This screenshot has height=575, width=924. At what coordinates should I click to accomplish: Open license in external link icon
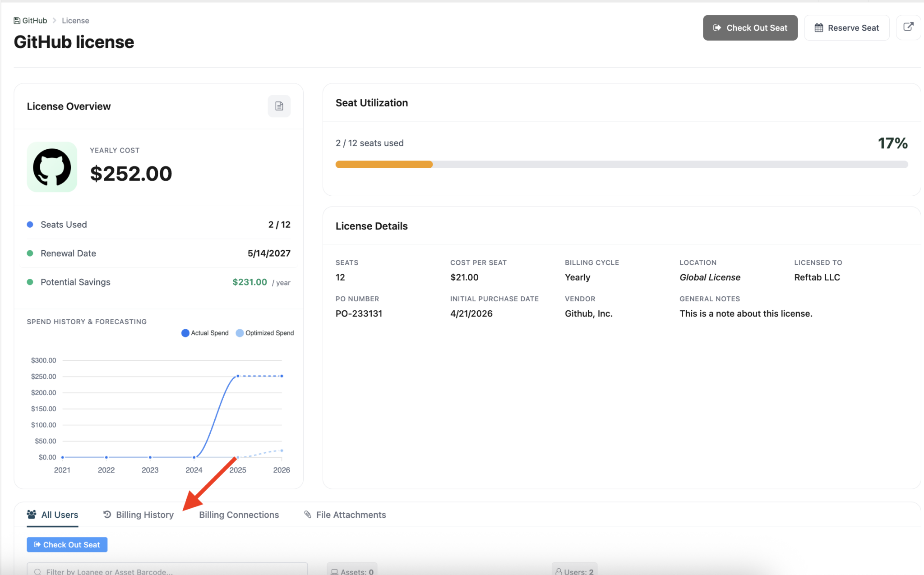pyautogui.click(x=908, y=28)
